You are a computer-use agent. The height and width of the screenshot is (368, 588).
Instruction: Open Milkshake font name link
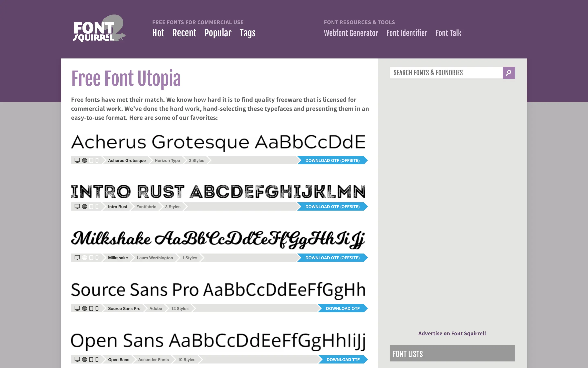click(118, 258)
